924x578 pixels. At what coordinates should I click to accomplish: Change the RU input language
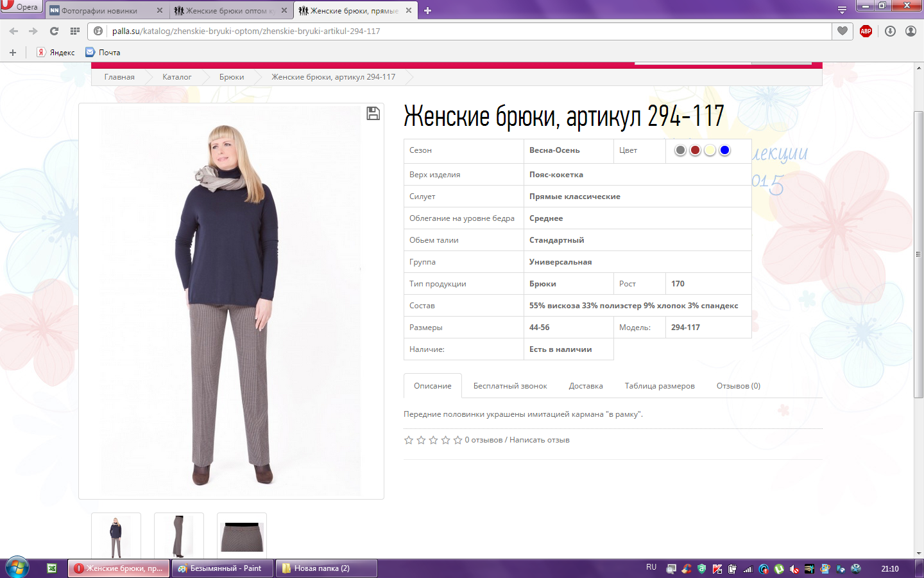coord(651,568)
